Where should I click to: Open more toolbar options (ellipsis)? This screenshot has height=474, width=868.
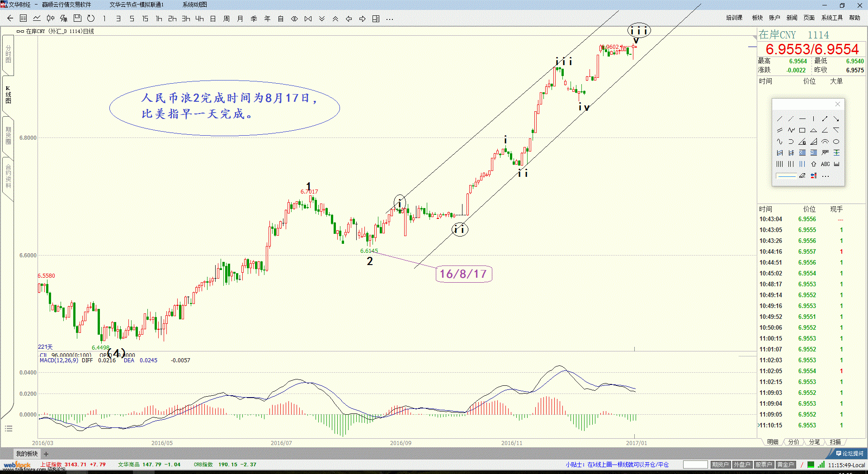[x=390, y=19]
